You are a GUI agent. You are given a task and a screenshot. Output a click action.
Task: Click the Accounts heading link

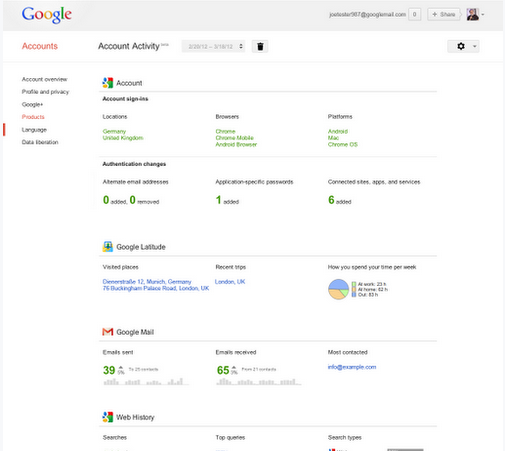point(40,46)
